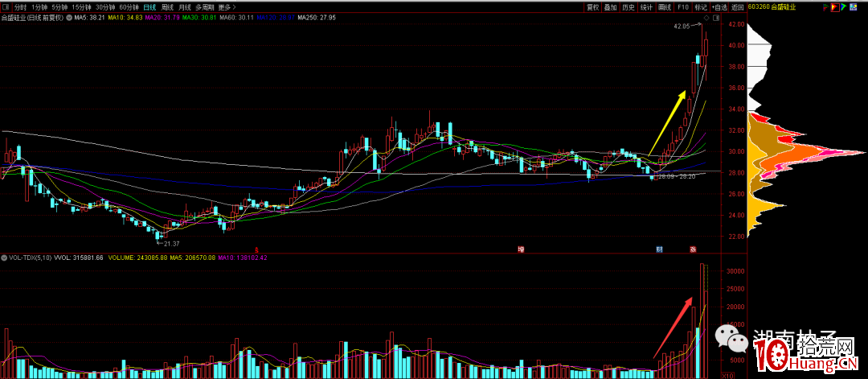Click the MA20: 31.79 label
This screenshot has width=868, height=379.
[x=163, y=18]
